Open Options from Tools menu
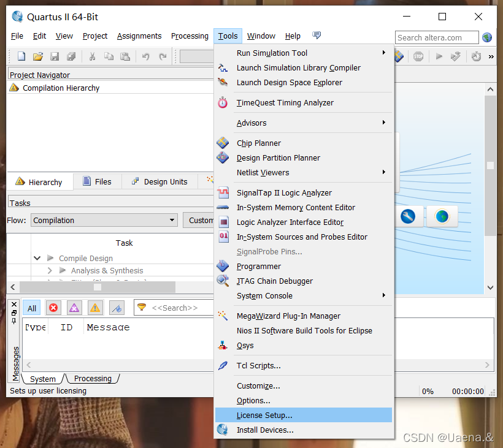The width and height of the screenshot is (503, 448). [x=304, y=401]
